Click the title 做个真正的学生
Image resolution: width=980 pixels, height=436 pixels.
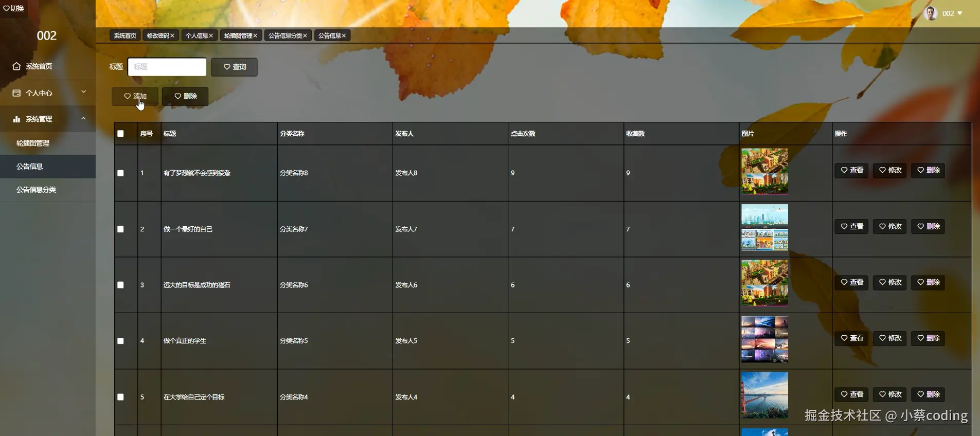tap(185, 341)
